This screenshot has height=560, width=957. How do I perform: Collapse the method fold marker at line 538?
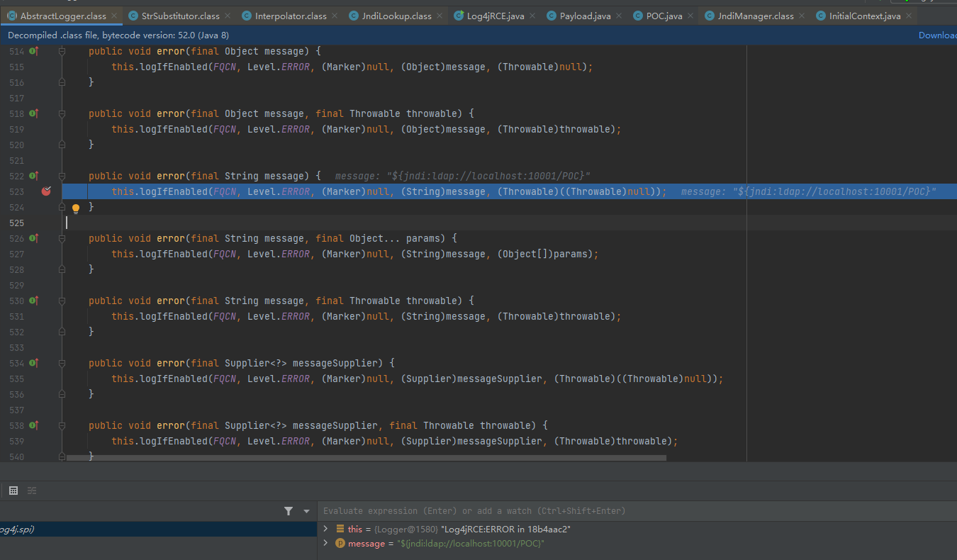pos(62,425)
